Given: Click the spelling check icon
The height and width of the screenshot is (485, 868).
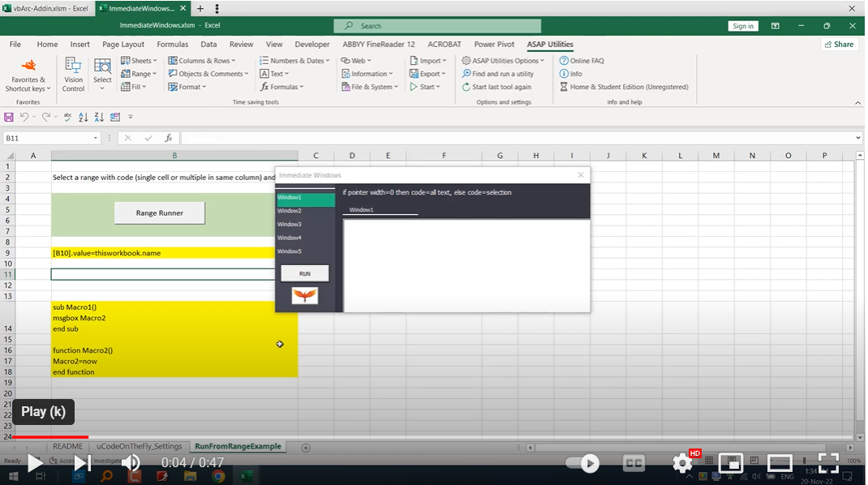Looking at the screenshot, I should 67,117.
